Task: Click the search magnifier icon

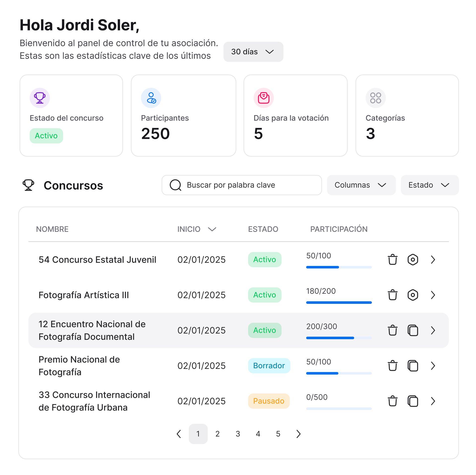Action: pyautogui.click(x=175, y=185)
